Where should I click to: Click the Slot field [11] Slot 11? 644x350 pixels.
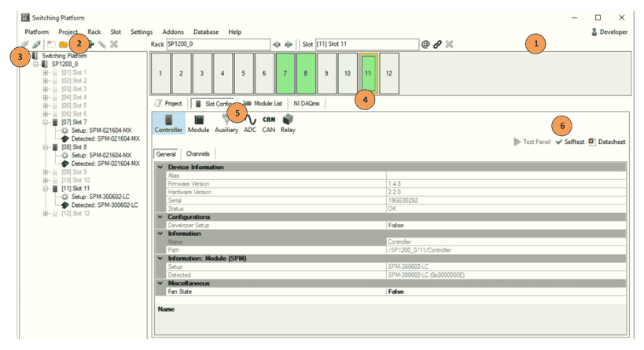click(367, 44)
